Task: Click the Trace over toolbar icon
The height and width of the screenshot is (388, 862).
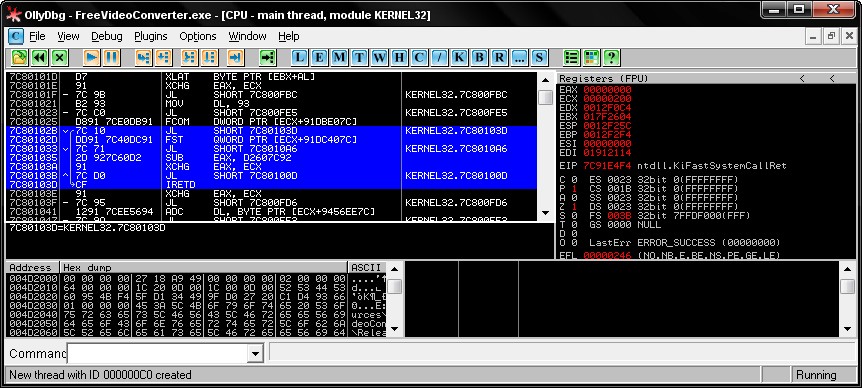Action: click(209, 57)
